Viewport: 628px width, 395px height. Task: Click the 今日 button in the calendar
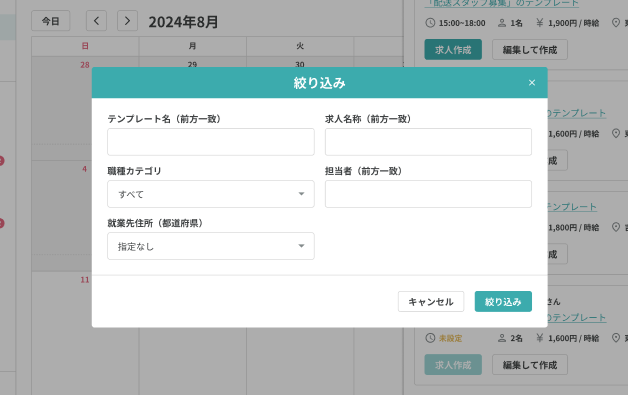(x=51, y=21)
